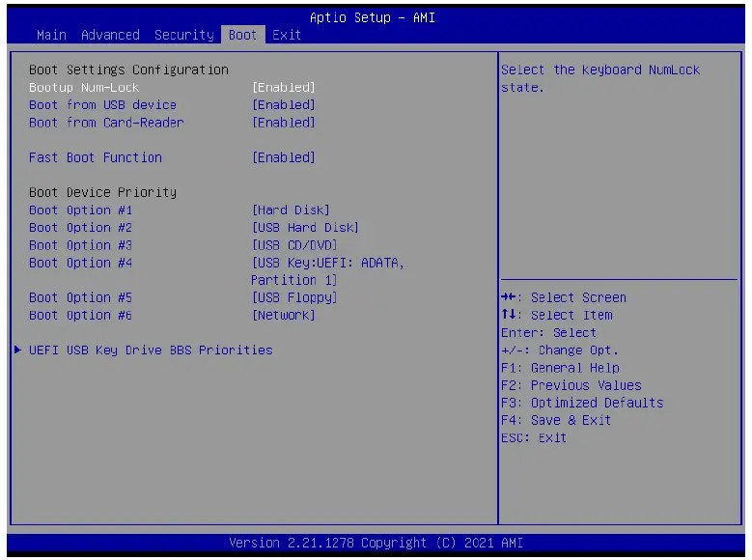Open UEFI USB Key Drive BBS Priorities submenu

(x=151, y=350)
